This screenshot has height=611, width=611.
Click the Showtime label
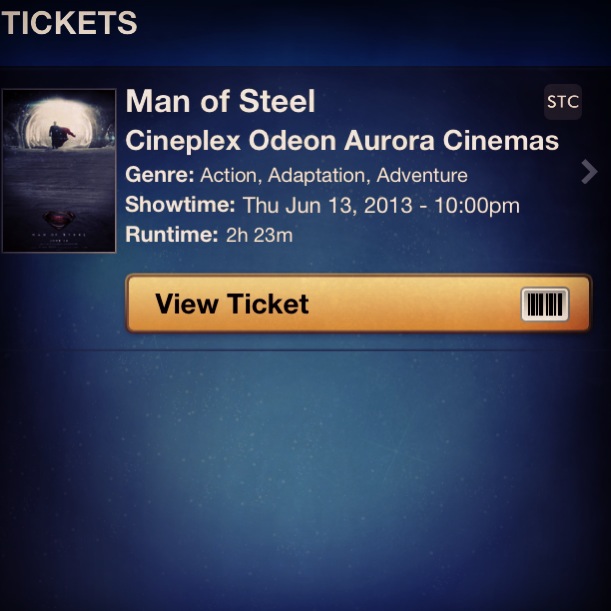pos(180,205)
